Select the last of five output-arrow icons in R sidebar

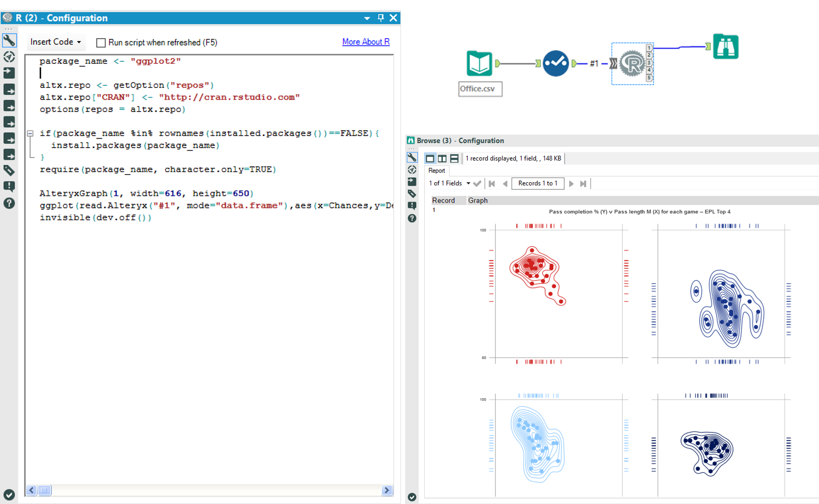[x=9, y=155]
